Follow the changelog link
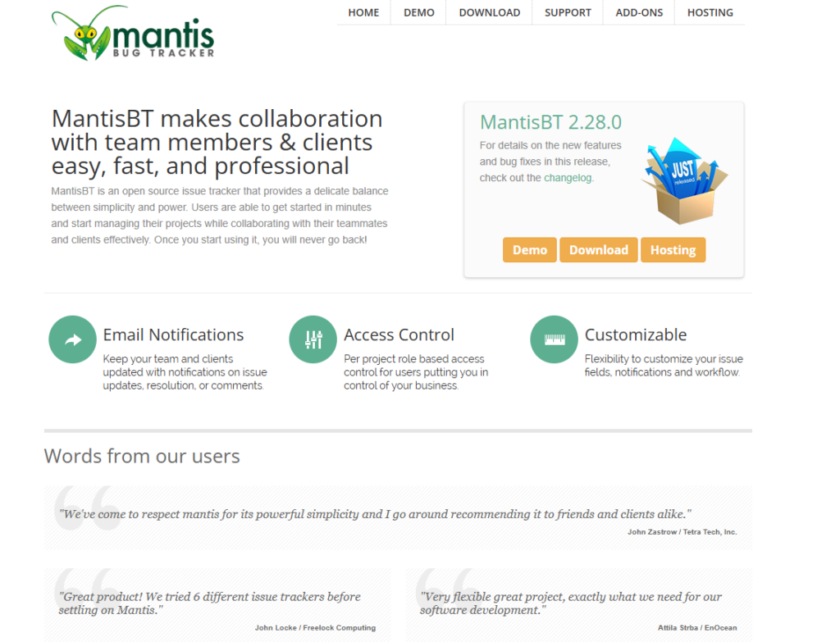This screenshot has width=840, height=642. point(567,178)
